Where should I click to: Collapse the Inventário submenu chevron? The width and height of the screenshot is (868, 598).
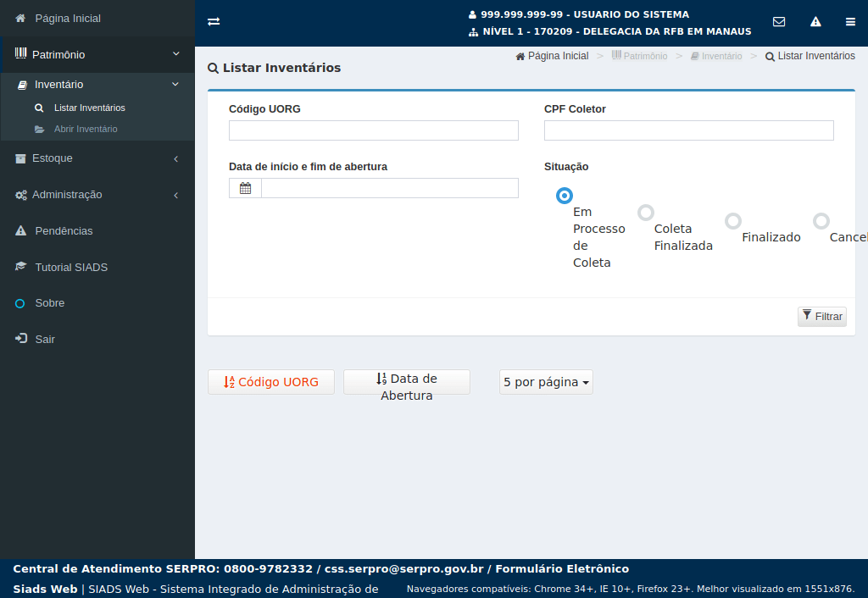tap(175, 84)
